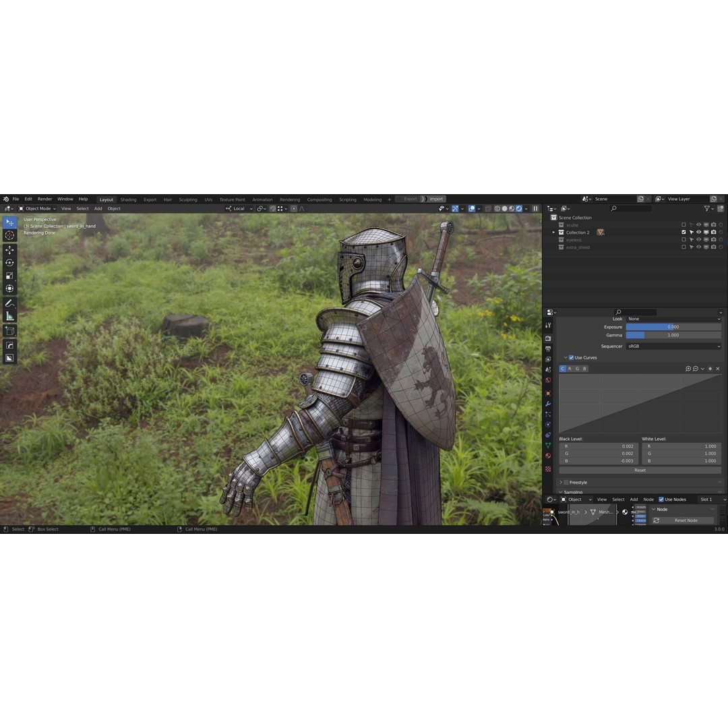Open the World properties globe tab
Viewport: 728px width, 728px height.
tap(548, 380)
